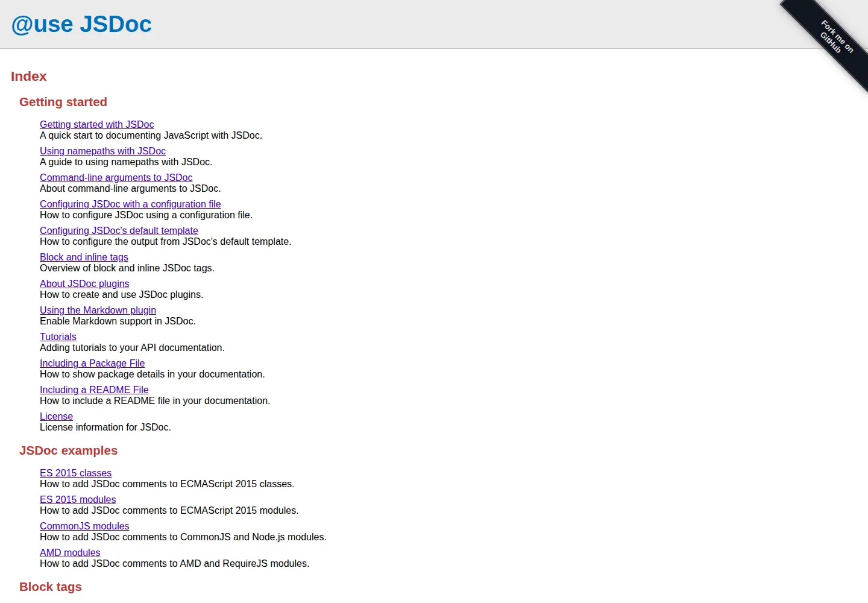Screen dimensions: 868x603
Task: Open Using namepaths with JSDoc link
Action: point(102,151)
